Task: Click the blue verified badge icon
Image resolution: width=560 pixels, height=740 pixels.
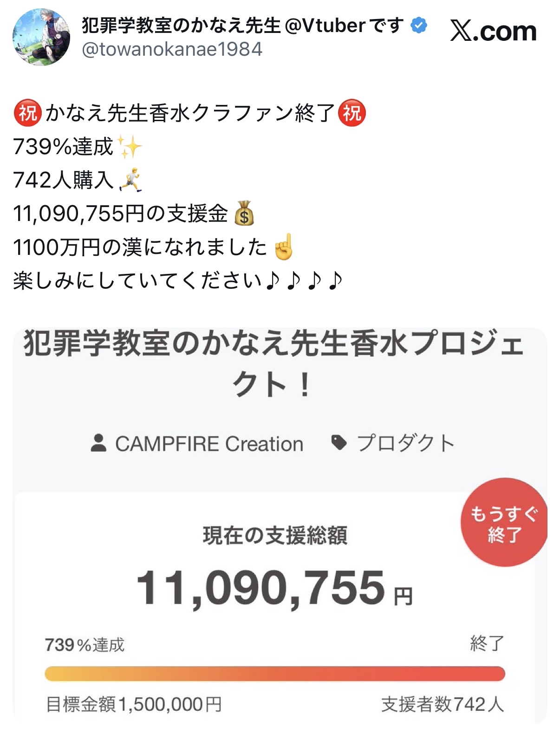Action: pyautogui.click(x=419, y=26)
